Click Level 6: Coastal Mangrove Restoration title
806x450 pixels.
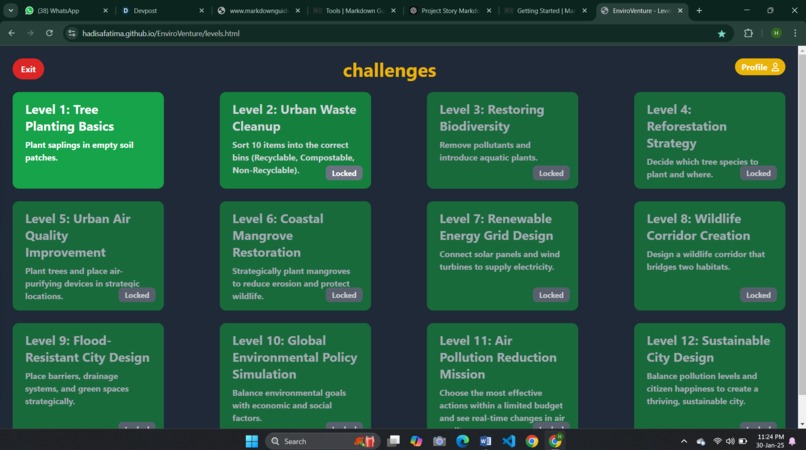(278, 236)
